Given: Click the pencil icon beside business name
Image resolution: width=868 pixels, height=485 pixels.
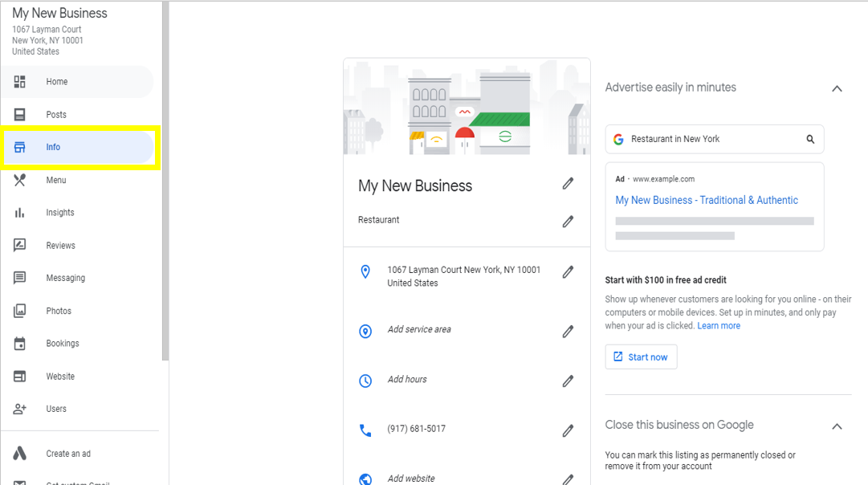Looking at the screenshot, I should 568,184.
